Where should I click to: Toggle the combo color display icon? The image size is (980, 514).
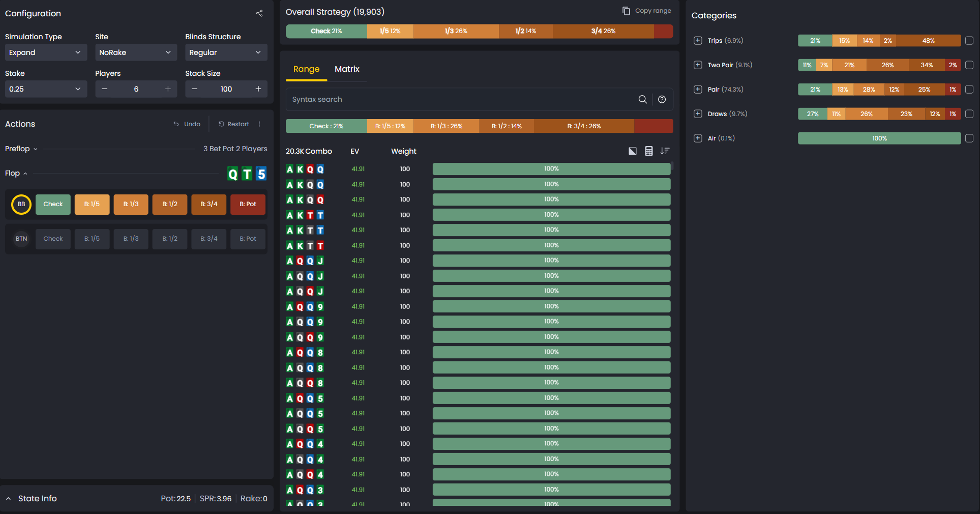coord(633,151)
